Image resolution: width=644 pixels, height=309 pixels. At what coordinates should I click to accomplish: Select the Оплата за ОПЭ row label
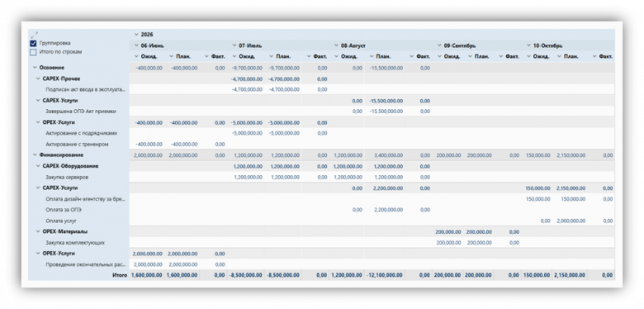point(64,210)
